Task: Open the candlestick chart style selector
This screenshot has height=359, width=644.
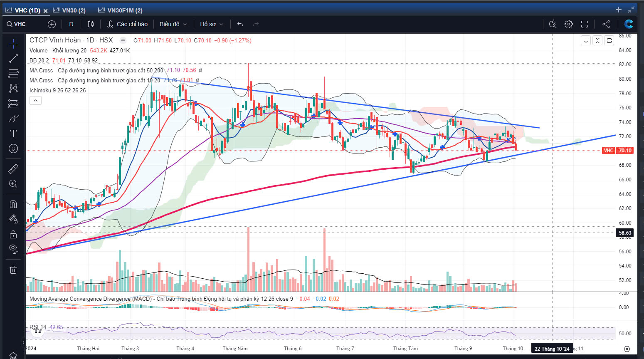Action: pos(91,24)
